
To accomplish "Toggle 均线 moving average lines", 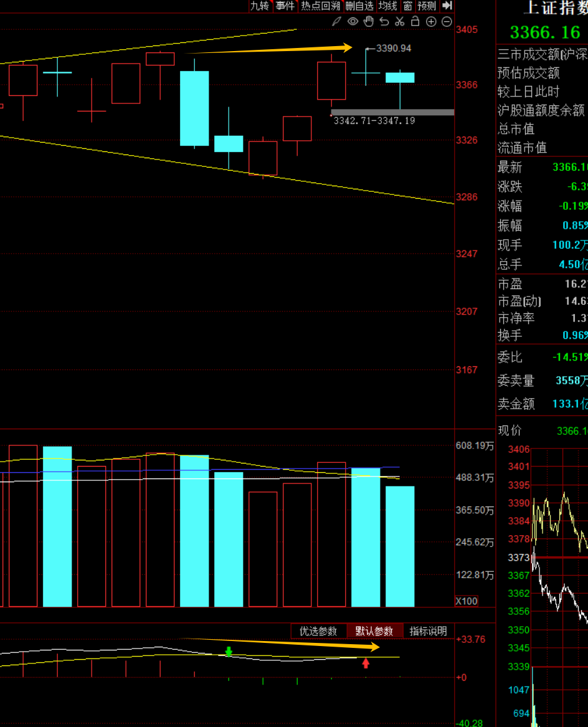I will tap(387, 6).
